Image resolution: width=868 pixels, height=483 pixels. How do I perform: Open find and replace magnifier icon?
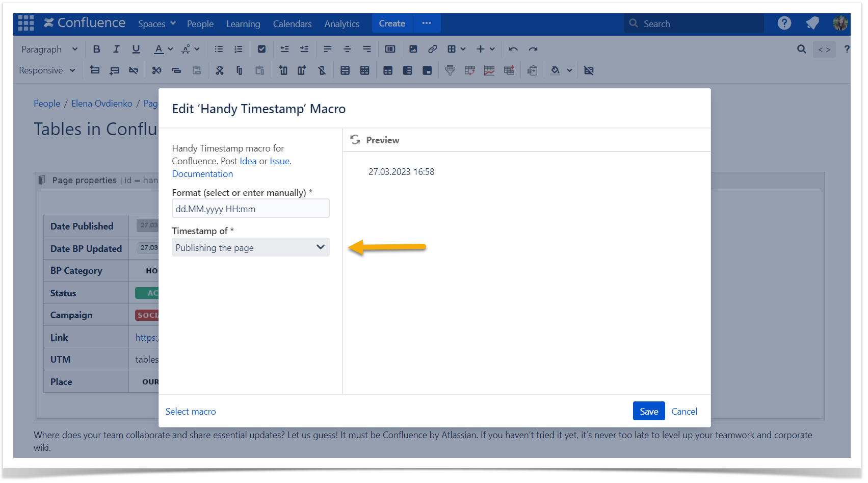tap(802, 49)
